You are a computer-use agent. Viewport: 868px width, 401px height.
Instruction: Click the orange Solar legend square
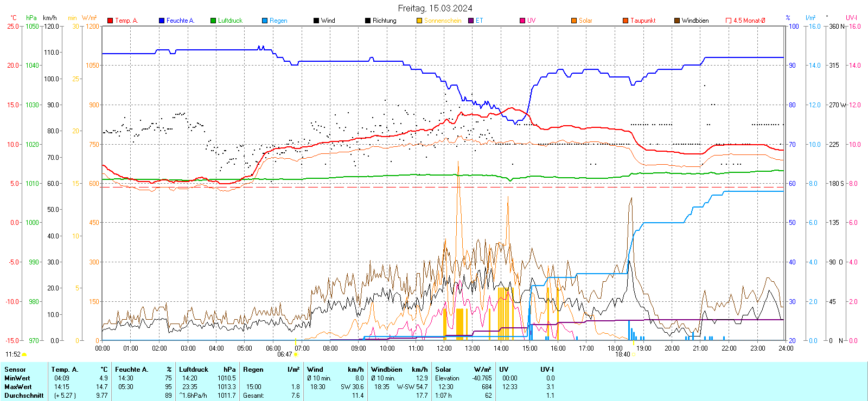(574, 21)
